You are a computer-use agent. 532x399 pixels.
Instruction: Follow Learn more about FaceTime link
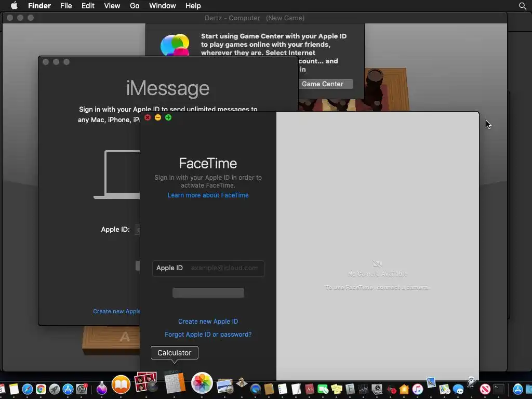point(208,195)
